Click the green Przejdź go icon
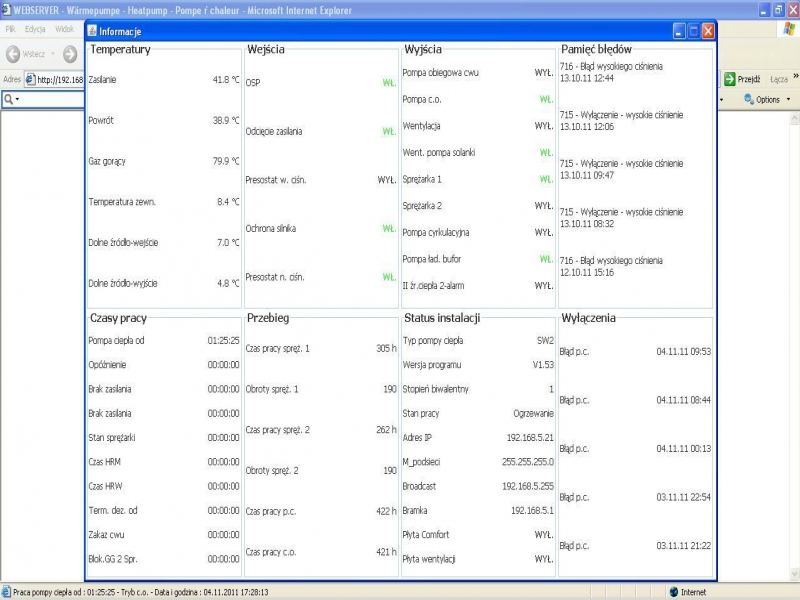Screen dimensions: 800x600 pyautogui.click(x=730, y=79)
